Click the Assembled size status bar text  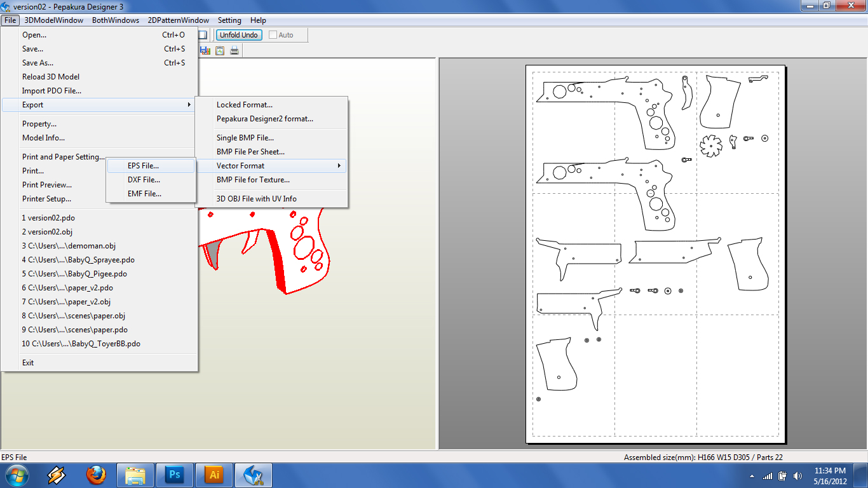coord(703,457)
